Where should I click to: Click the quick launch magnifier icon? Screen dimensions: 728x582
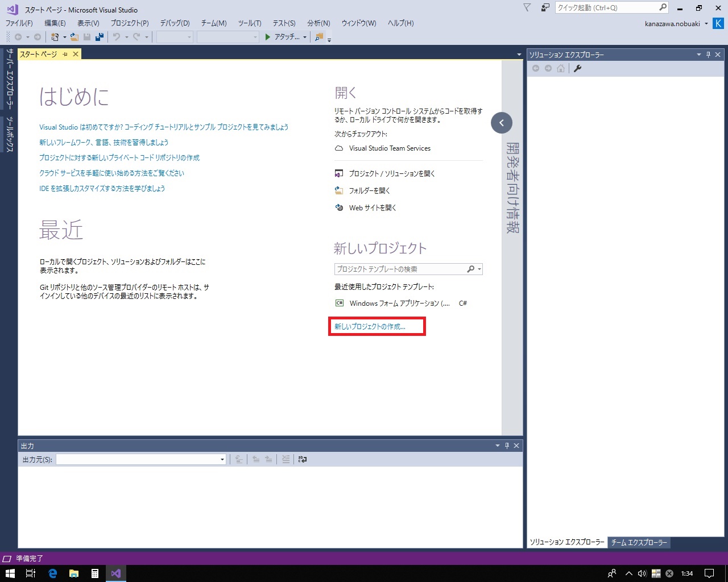pos(663,7)
